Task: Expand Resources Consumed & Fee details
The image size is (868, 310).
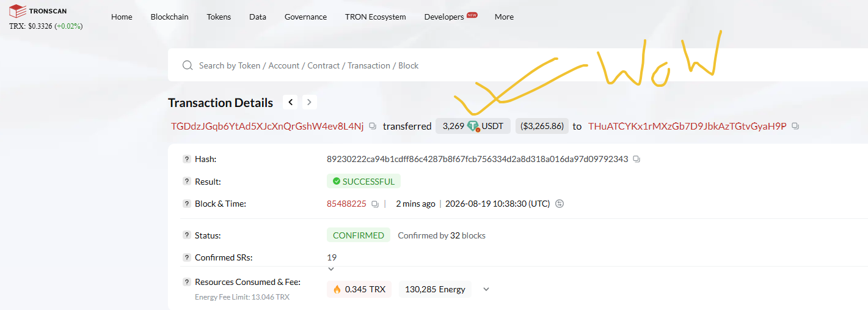Action: click(486, 289)
